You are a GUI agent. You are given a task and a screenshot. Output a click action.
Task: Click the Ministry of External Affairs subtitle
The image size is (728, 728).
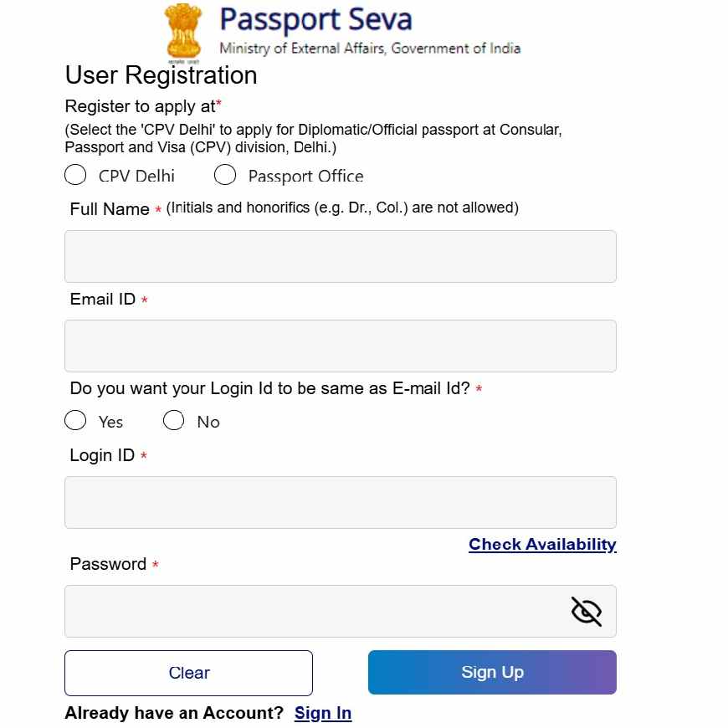pos(370,49)
